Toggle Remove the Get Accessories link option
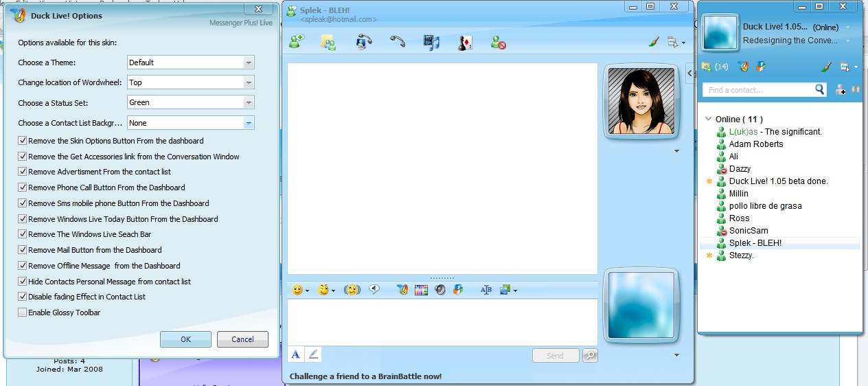868x386 pixels. point(23,157)
